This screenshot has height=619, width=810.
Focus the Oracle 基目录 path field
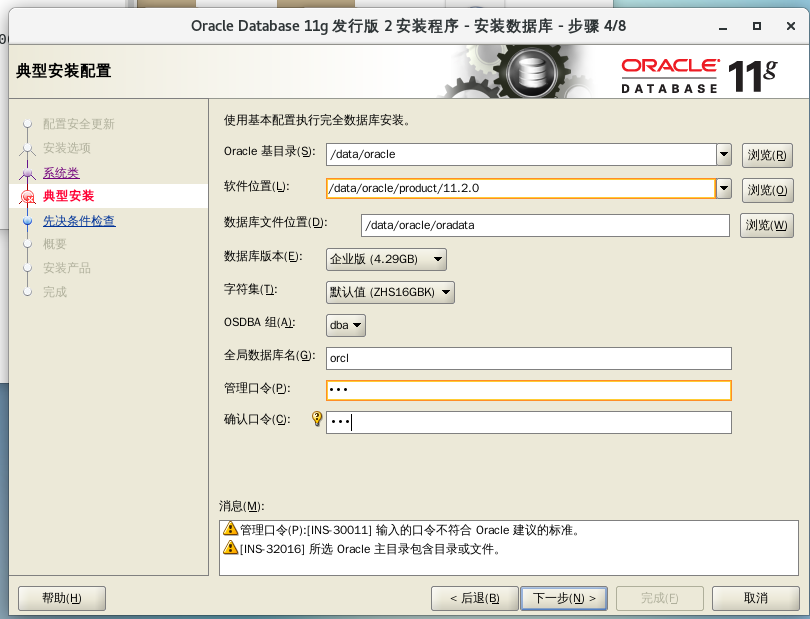521,154
